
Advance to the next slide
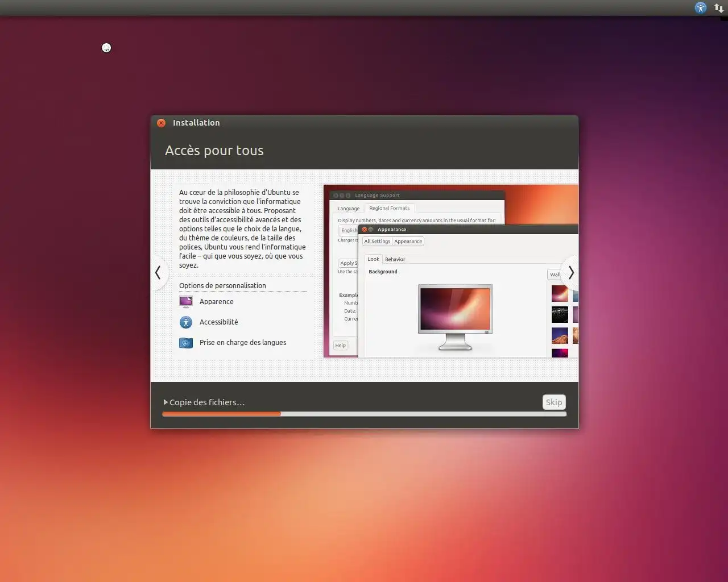tap(571, 273)
